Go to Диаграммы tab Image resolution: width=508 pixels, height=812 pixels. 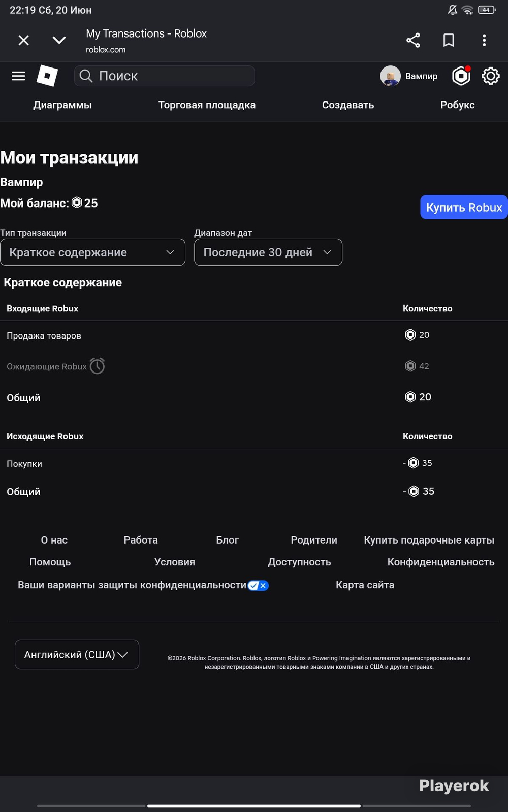pyautogui.click(x=62, y=105)
